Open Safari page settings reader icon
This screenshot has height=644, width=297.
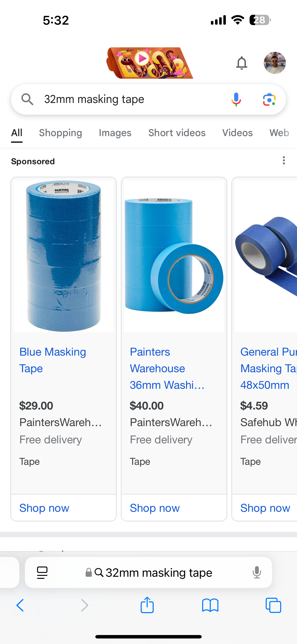(42, 572)
